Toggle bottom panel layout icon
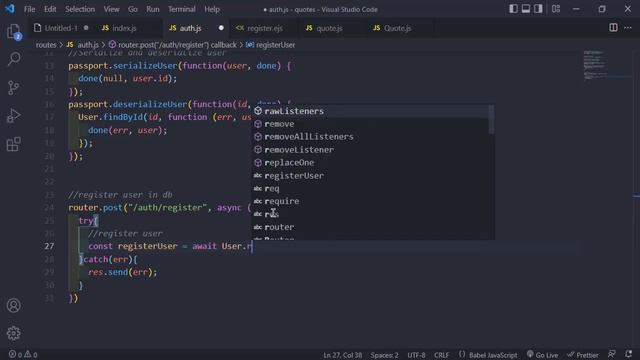Viewport: 640px width, 360px height. tap(526, 9)
